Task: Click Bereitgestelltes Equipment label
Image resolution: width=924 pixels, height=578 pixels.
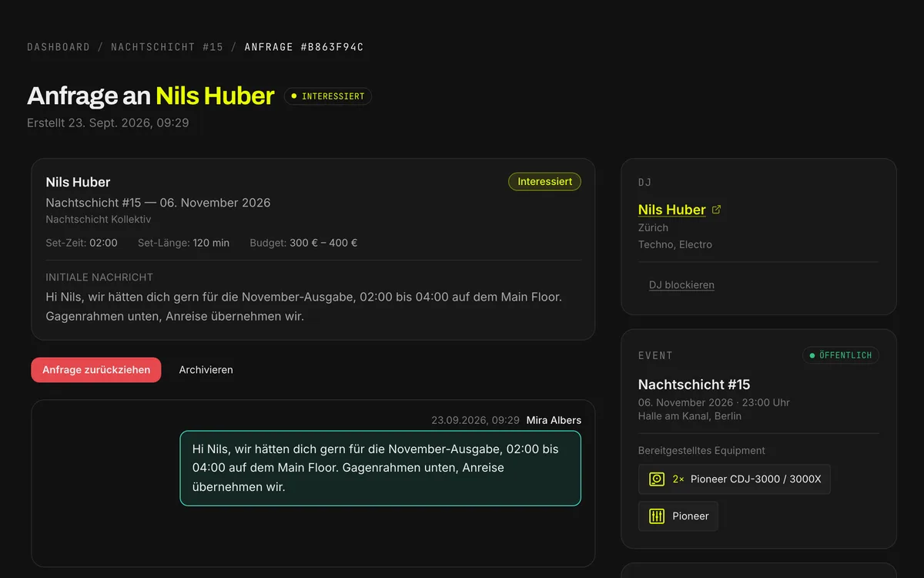Action: click(x=701, y=451)
